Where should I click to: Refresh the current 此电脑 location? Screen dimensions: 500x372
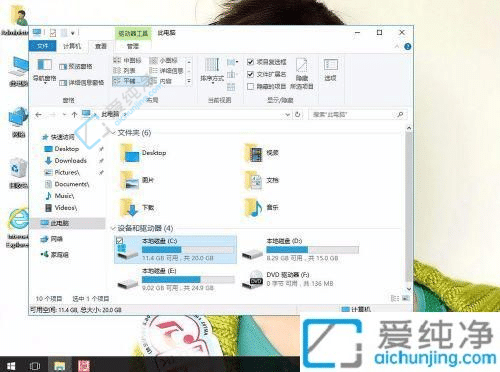click(298, 115)
